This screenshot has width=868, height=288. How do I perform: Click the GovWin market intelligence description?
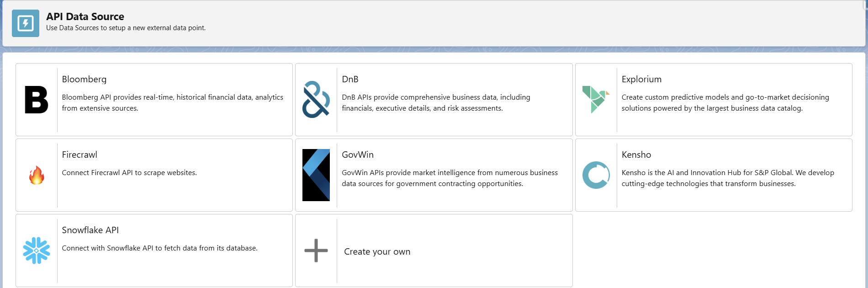coord(450,178)
